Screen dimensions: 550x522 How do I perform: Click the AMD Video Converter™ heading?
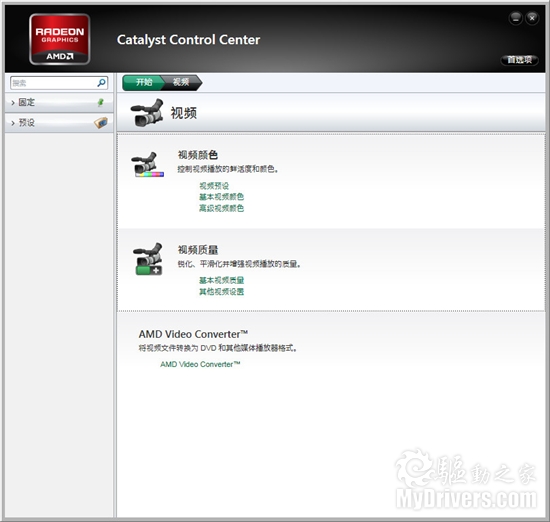click(193, 334)
